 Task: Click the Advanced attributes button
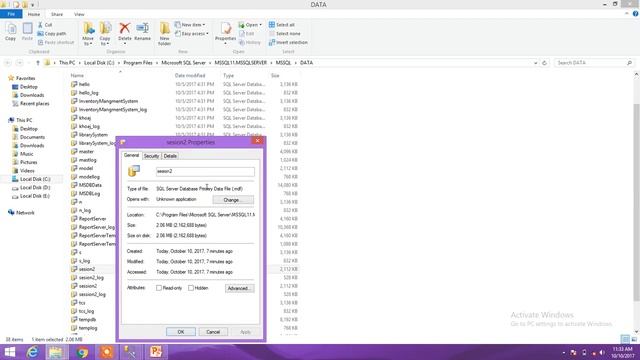239,288
